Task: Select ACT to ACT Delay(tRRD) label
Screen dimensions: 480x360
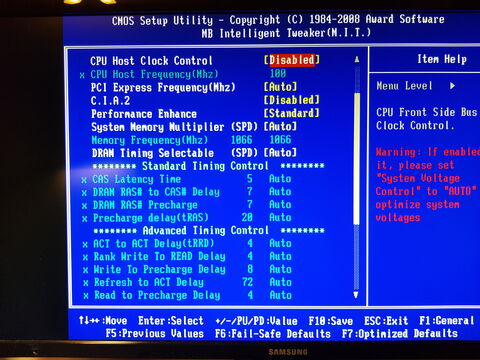Action: (154, 244)
